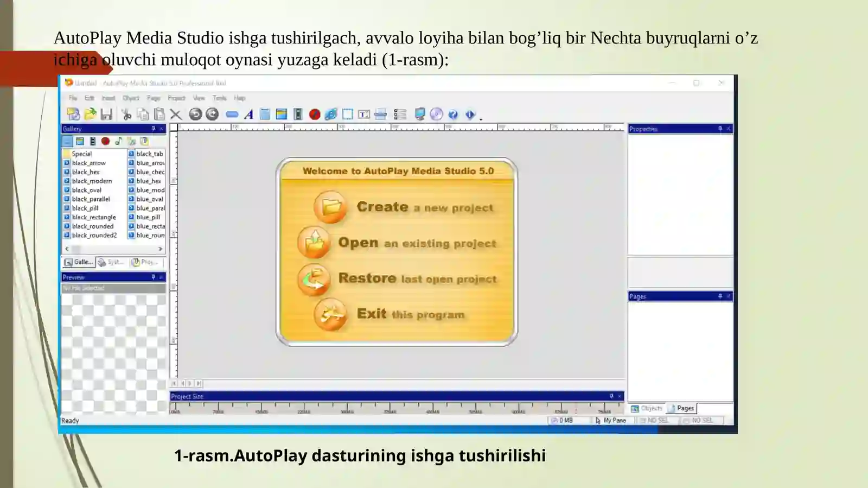Select black_arrow in Gallery list
The width and height of the screenshot is (868, 488).
(x=85, y=163)
